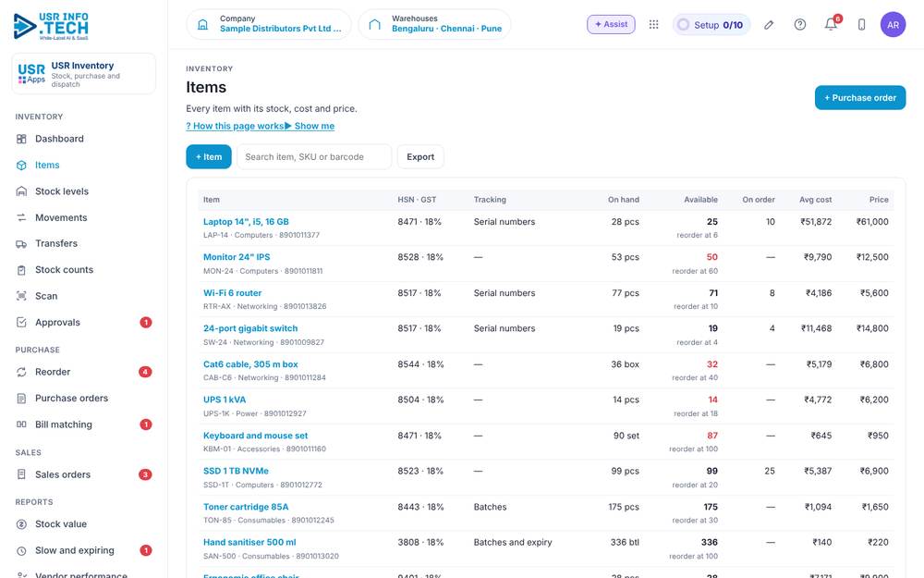Click the Avg cost column header
This screenshot has width=924, height=578.
(815, 200)
